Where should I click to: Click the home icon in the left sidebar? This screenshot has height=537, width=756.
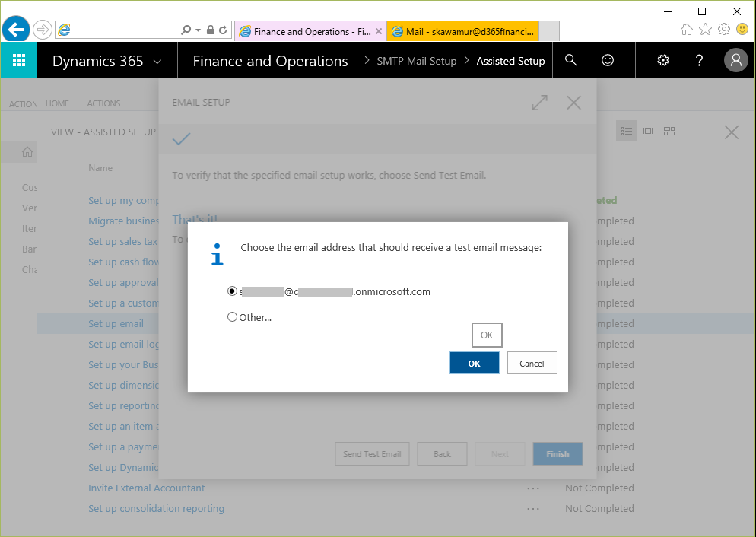27,152
